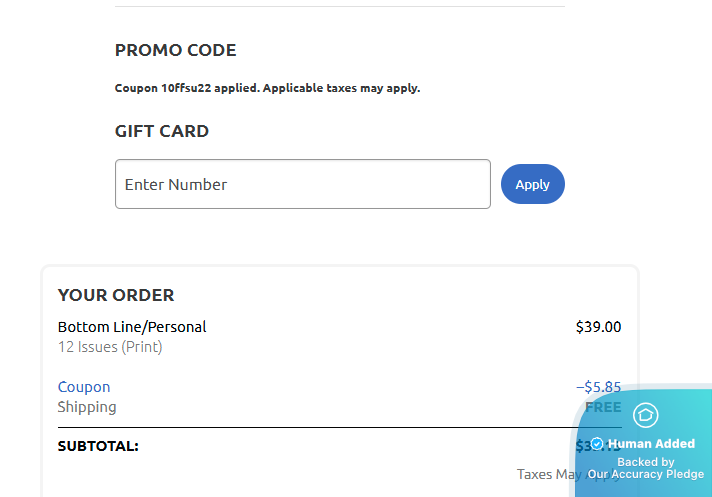Click the PROMO CODE heading
Image resolution: width=712 pixels, height=497 pixels.
click(x=176, y=50)
